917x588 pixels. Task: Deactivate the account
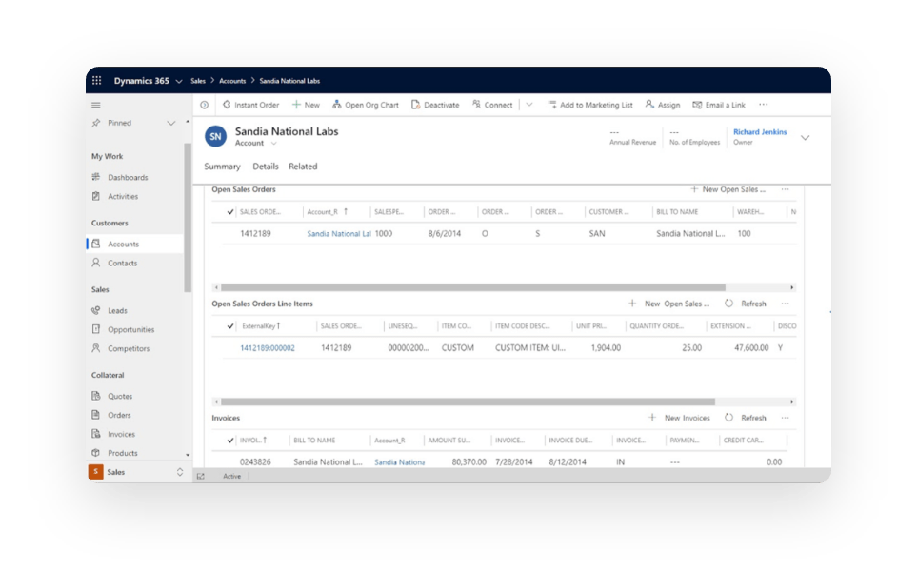click(435, 105)
